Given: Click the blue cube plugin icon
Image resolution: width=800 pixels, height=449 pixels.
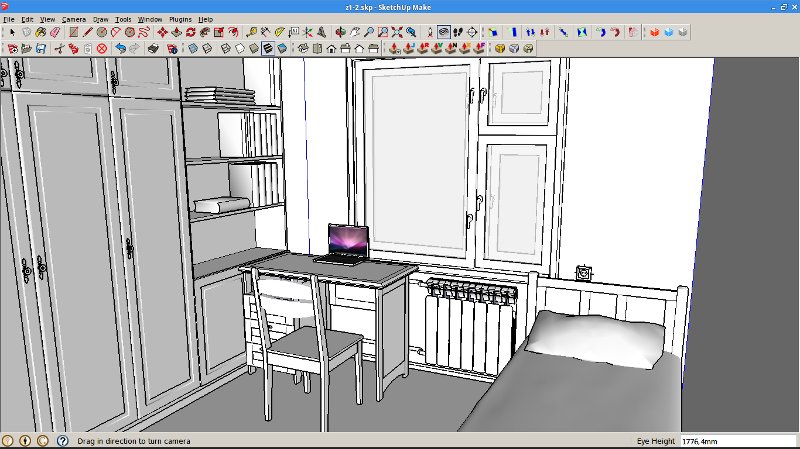Looking at the screenshot, I should click(668, 32).
